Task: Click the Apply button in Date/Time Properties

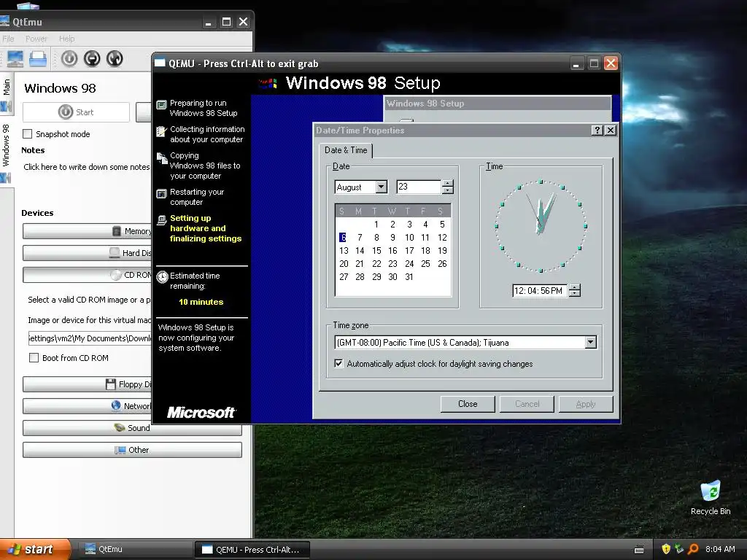Action: click(x=586, y=404)
